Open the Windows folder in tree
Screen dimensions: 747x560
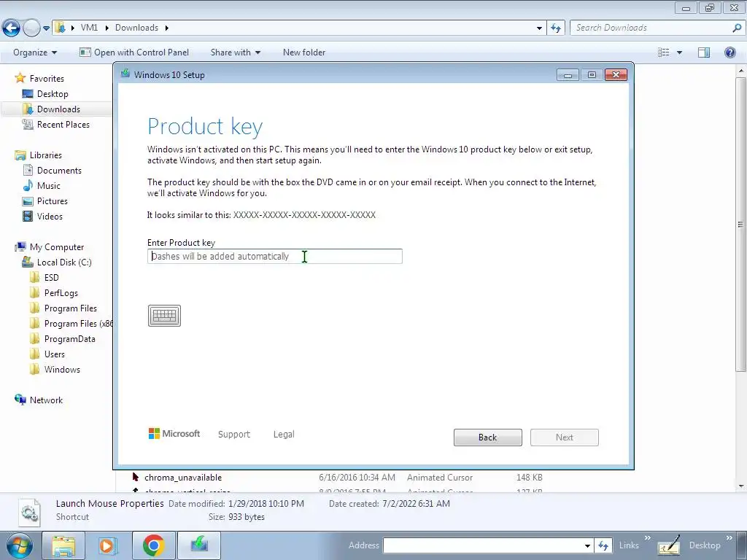click(62, 370)
